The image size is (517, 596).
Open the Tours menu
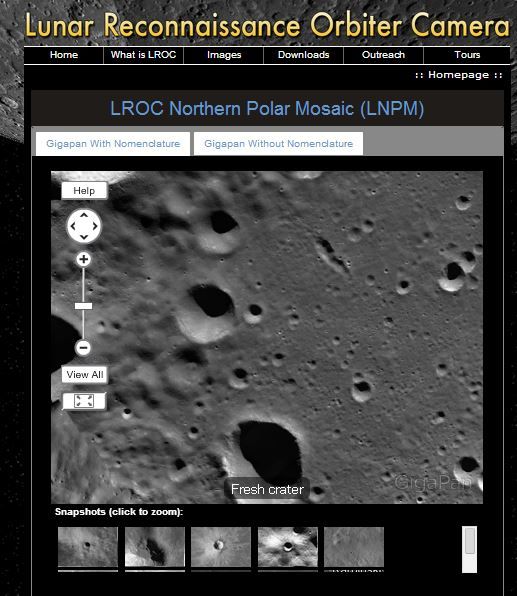tap(467, 55)
